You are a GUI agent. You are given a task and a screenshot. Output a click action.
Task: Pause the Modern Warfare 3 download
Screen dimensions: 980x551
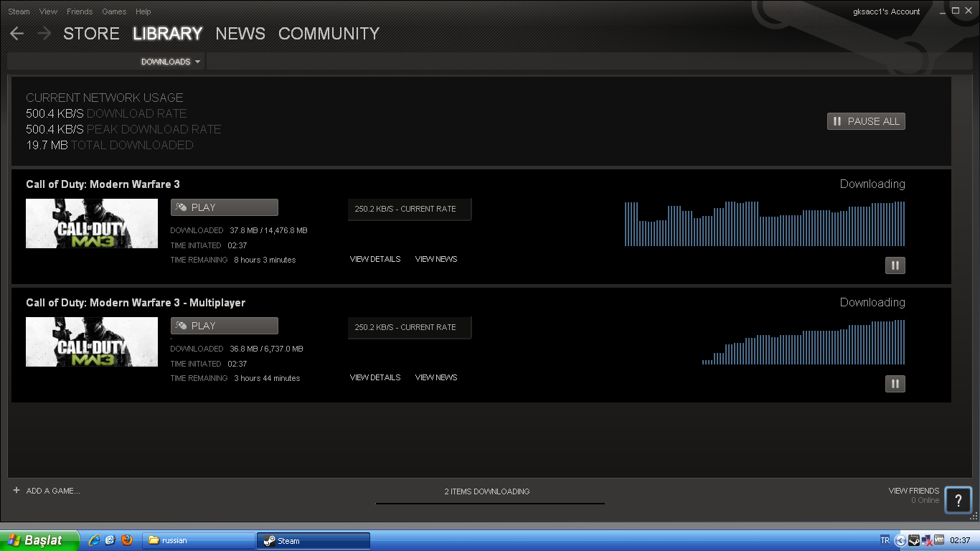coord(895,265)
